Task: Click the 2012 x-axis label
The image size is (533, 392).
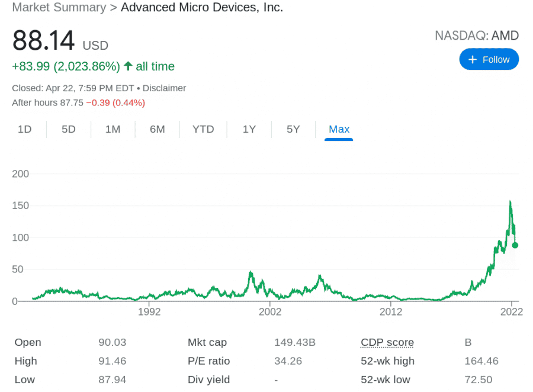Action: 391,311
